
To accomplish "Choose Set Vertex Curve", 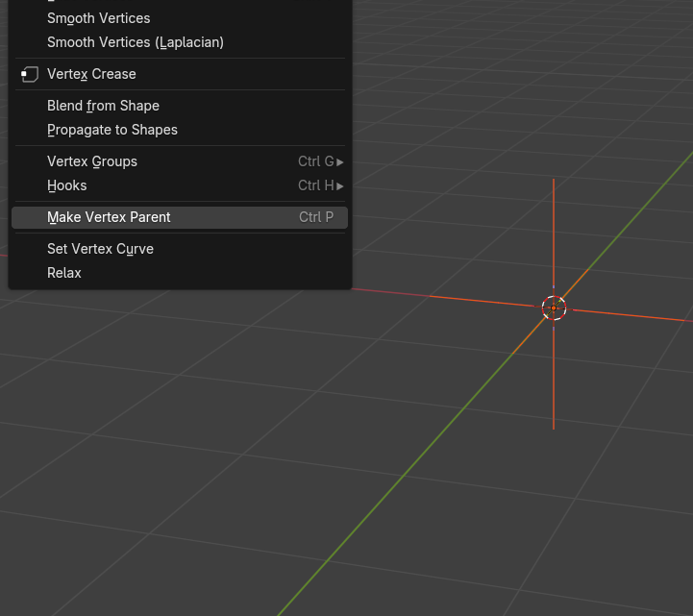I will point(180,249).
